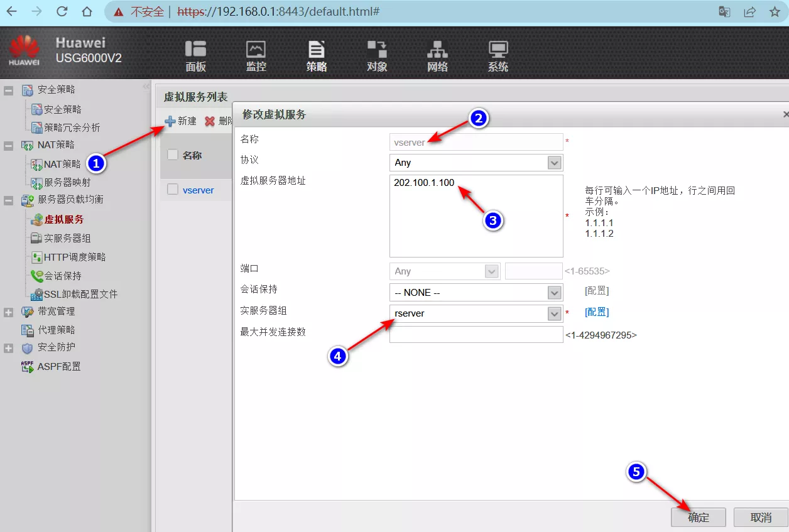
Task: Toggle the 名称 header select-all checkbox
Action: (173, 155)
